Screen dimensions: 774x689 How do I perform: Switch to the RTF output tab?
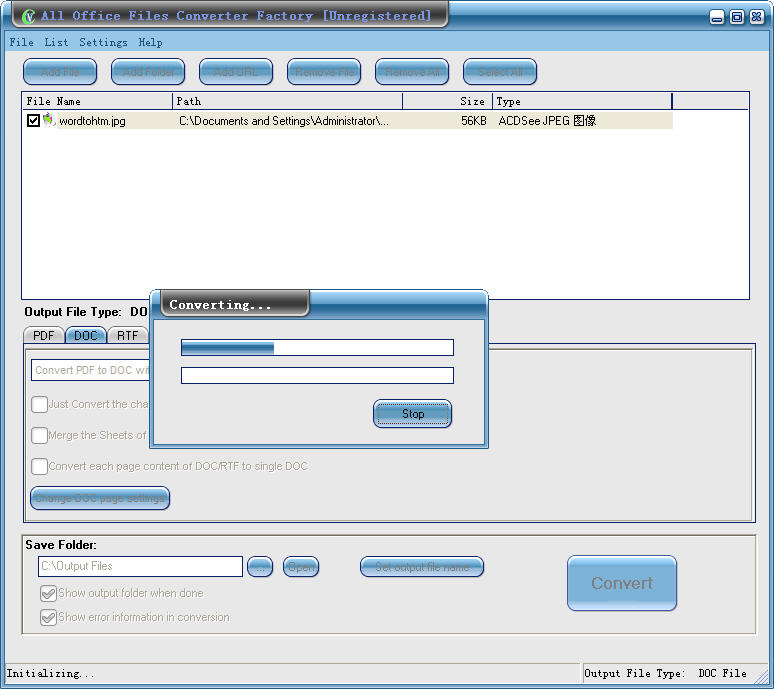click(x=127, y=336)
